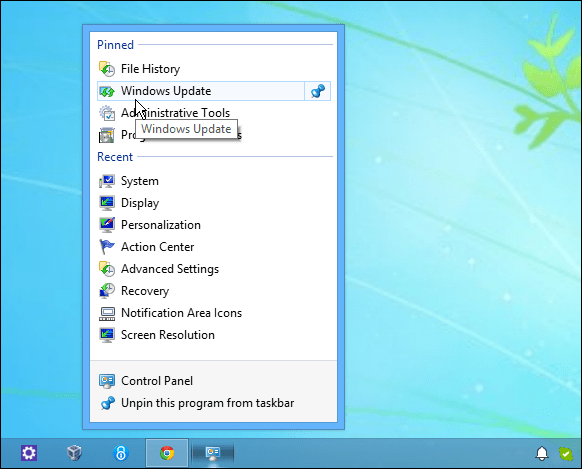Click the Administrative Tools gear icon
This screenshot has width=582, height=469.
[107, 113]
